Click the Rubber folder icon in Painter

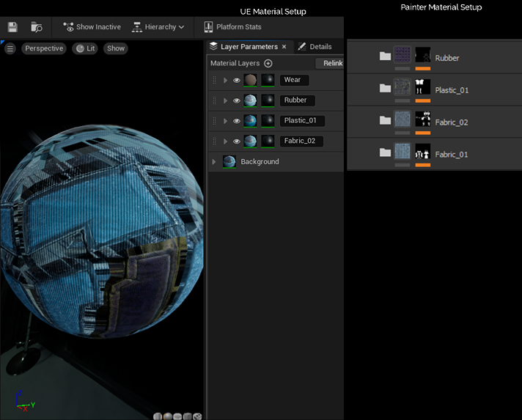click(385, 56)
